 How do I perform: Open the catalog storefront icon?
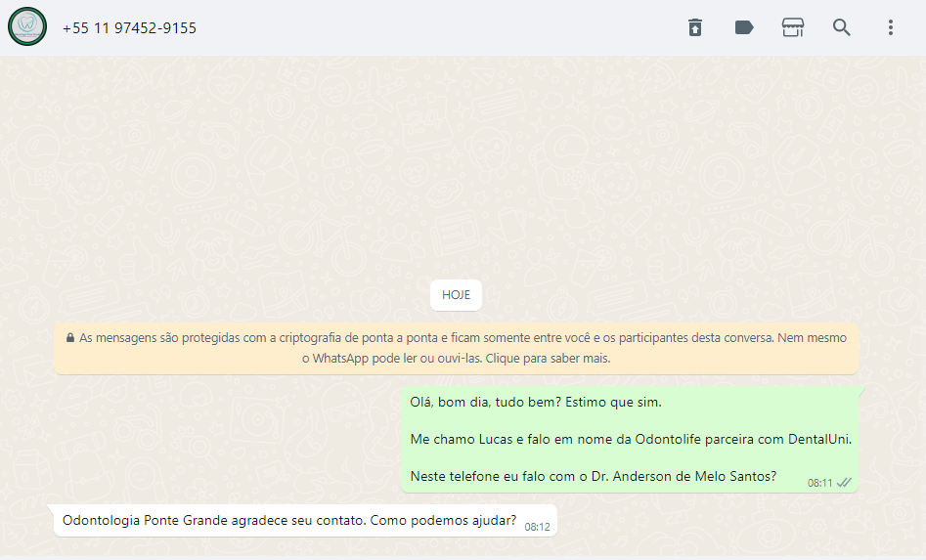pos(793,27)
